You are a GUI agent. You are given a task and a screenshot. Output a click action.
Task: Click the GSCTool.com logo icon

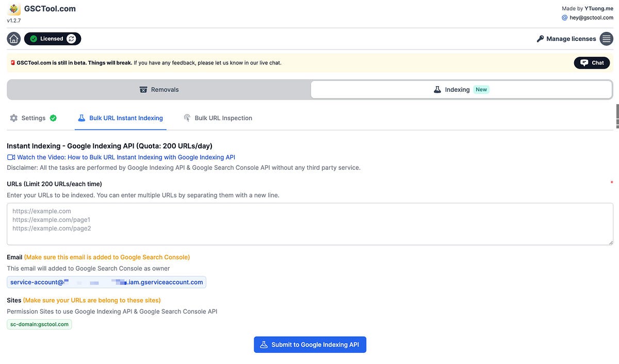tap(14, 9)
